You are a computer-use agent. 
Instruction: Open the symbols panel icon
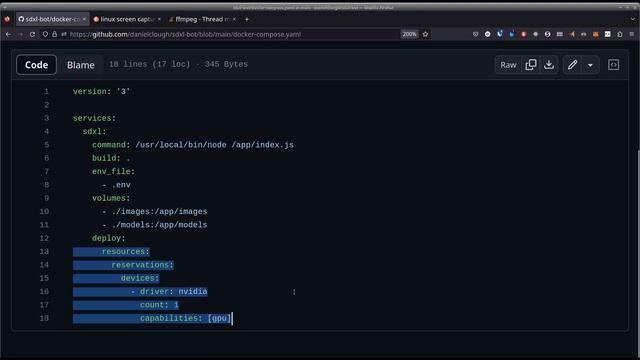[x=613, y=65]
